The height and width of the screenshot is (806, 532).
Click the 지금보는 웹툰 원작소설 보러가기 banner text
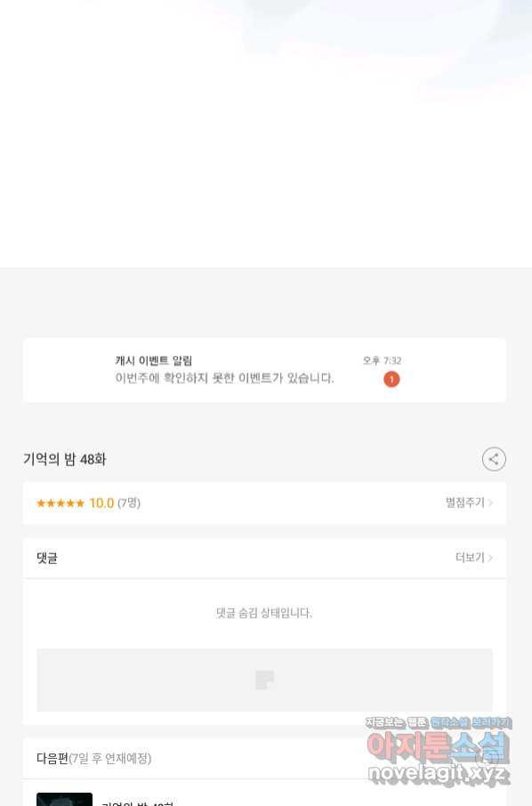coord(439,722)
